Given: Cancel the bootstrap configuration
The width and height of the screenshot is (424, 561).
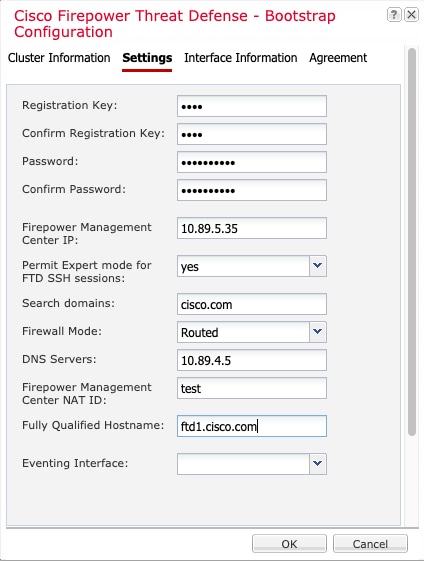Looking at the screenshot, I should 370,544.
